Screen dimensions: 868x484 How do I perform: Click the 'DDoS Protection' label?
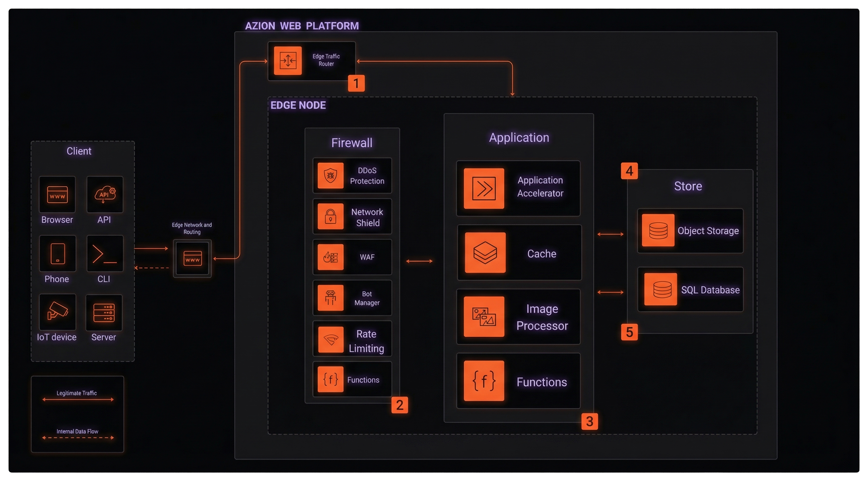[367, 176]
